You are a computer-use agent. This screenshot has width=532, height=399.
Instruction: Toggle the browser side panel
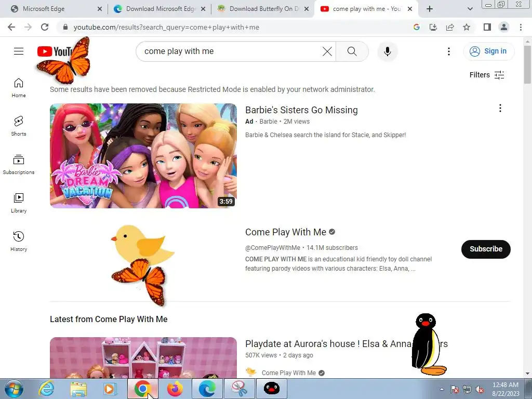(487, 27)
